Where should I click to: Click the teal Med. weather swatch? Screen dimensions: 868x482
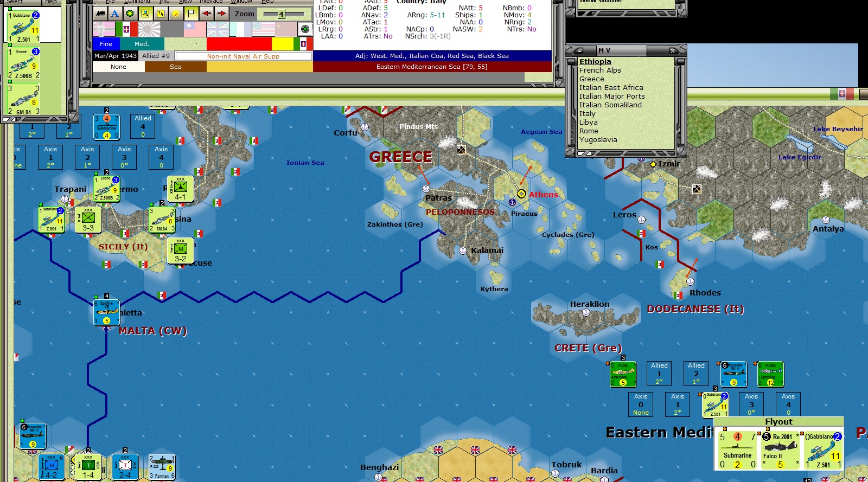[x=142, y=44]
